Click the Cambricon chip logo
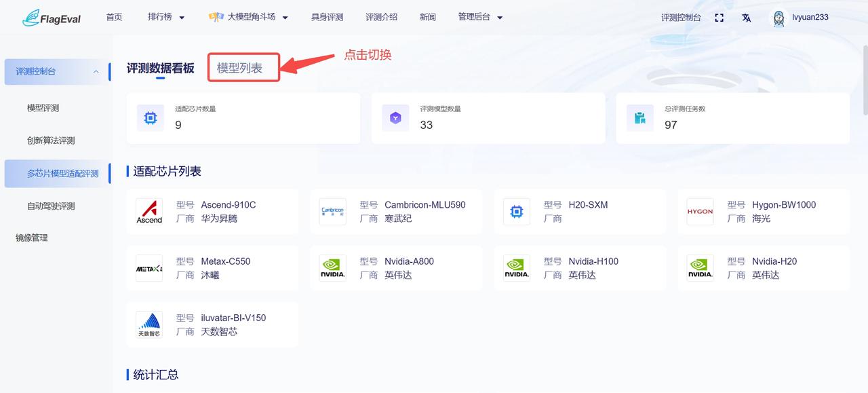 click(x=333, y=212)
